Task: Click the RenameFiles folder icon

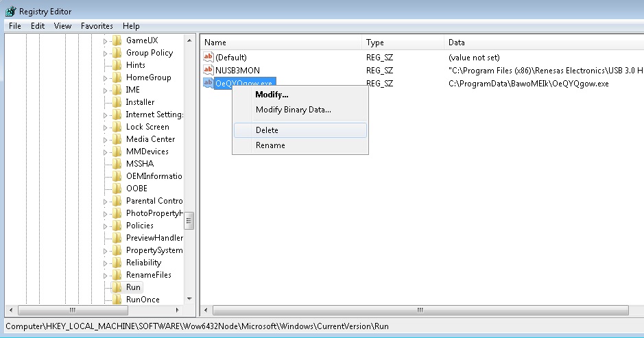Action: [x=117, y=275]
